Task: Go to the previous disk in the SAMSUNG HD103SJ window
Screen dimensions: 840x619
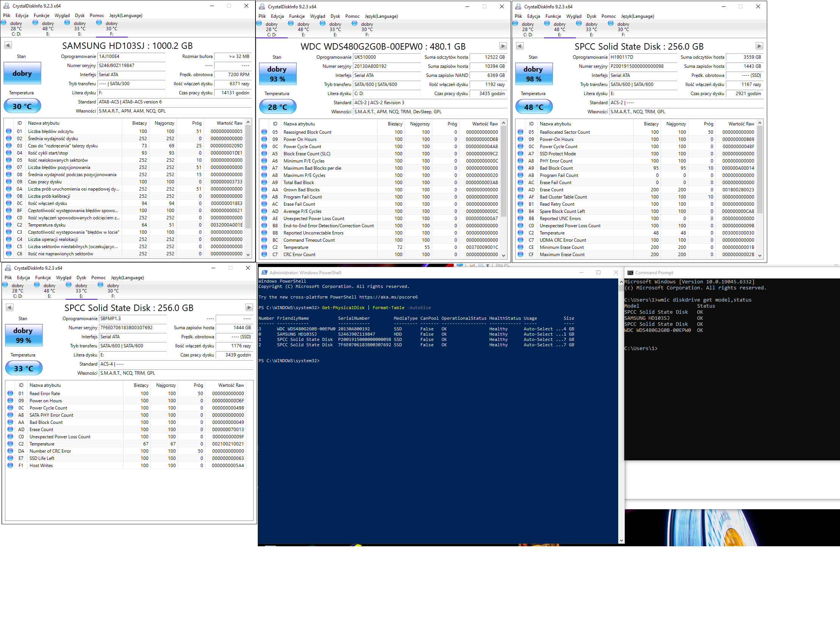Action: coord(8,45)
